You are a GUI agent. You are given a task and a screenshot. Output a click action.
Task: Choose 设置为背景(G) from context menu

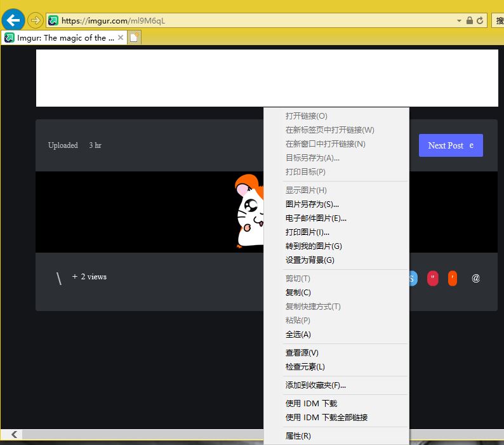pyautogui.click(x=336, y=260)
